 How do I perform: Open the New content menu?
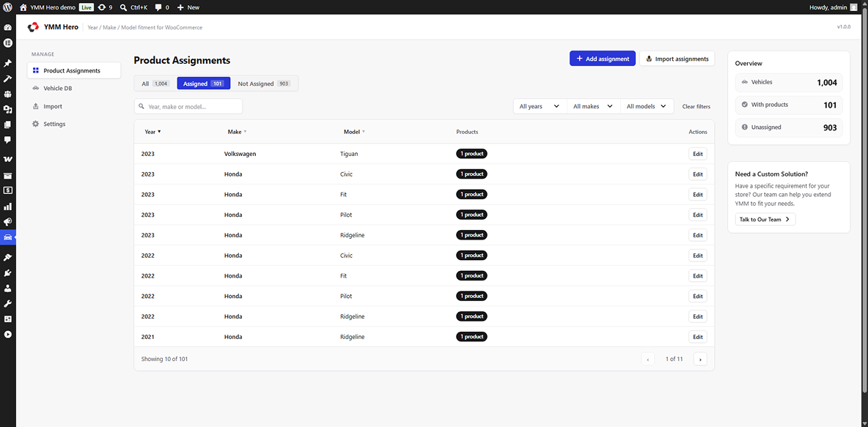[x=188, y=7]
